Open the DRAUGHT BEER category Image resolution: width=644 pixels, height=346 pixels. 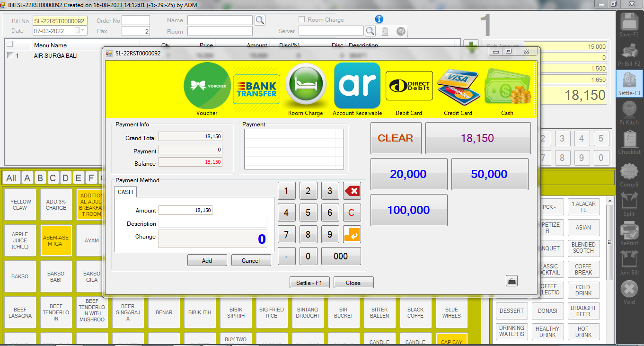click(583, 311)
